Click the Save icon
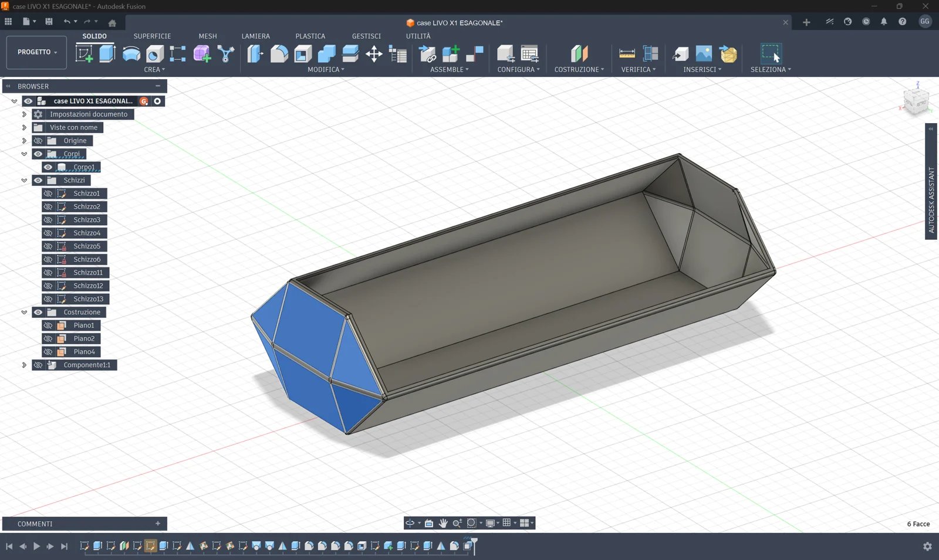This screenshot has width=939, height=560. 49,22
